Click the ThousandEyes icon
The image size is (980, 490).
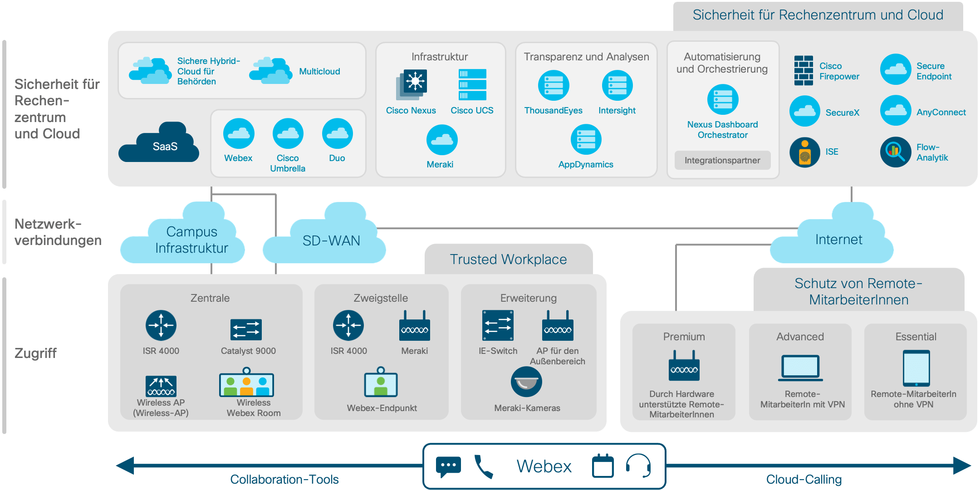point(554,85)
